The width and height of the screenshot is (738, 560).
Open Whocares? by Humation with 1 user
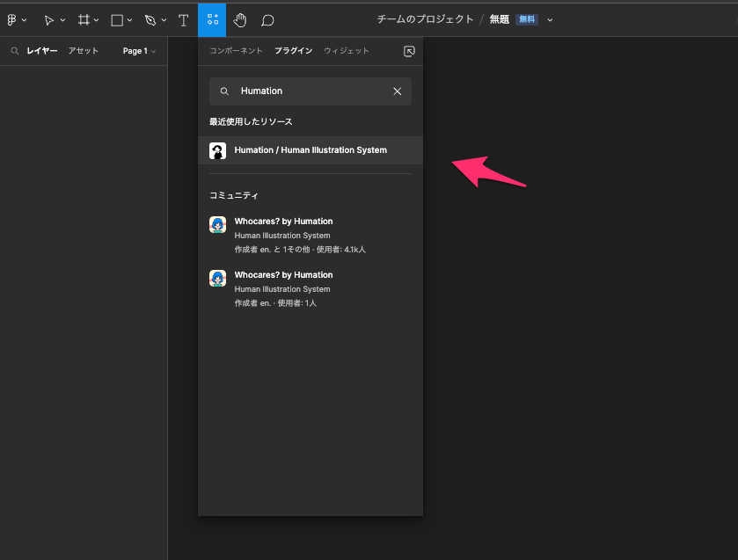(311, 288)
